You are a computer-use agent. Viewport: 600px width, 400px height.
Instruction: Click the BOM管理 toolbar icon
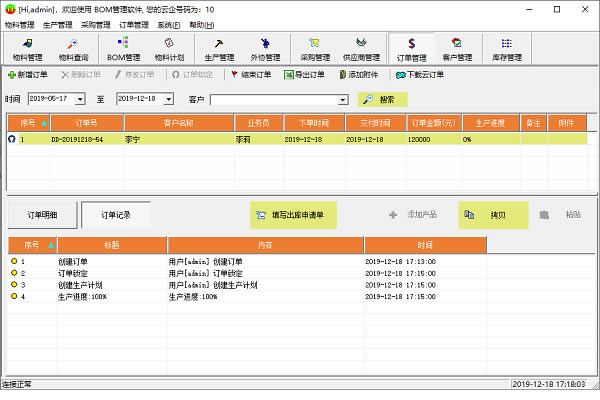point(124,48)
